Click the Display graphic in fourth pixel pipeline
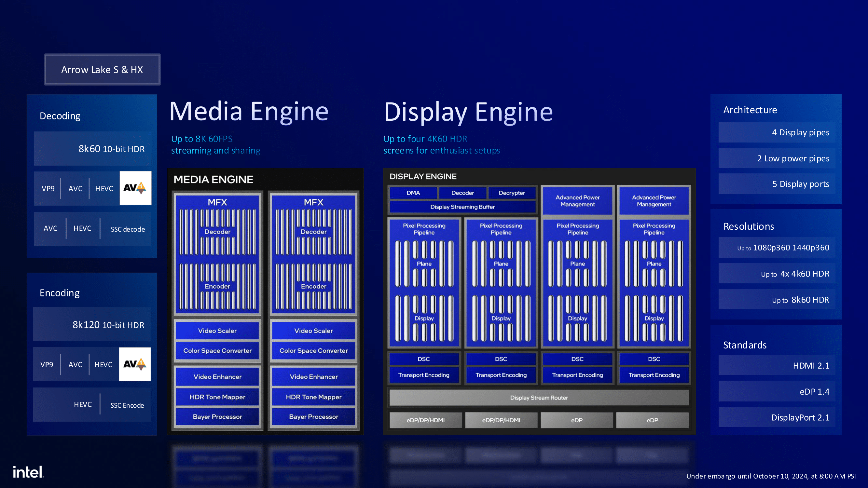The image size is (868, 488). coord(654,318)
